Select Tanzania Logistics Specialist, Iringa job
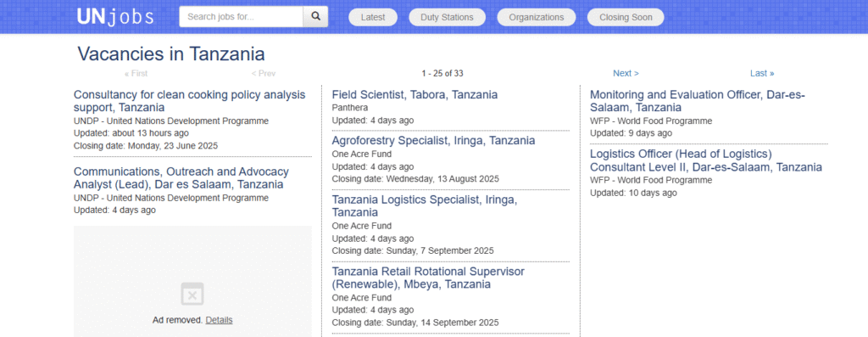868x337 pixels. (x=425, y=205)
